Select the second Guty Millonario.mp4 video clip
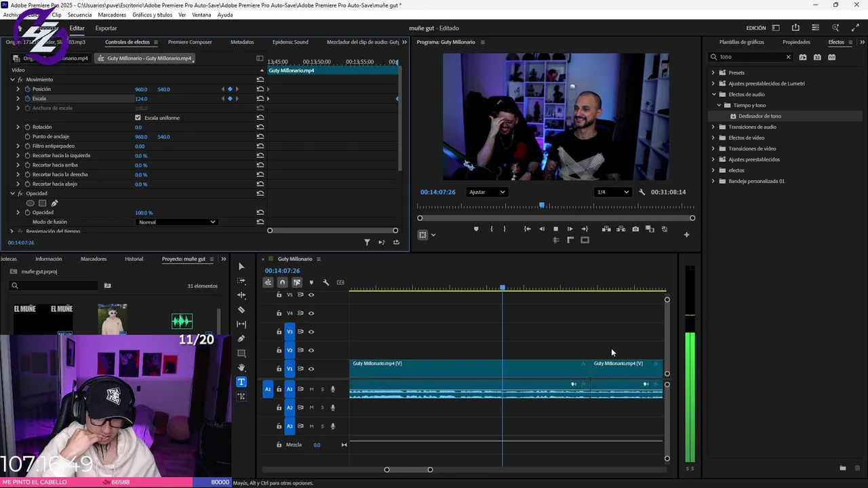Viewport: 868px width, 488px height. [x=627, y=369]
